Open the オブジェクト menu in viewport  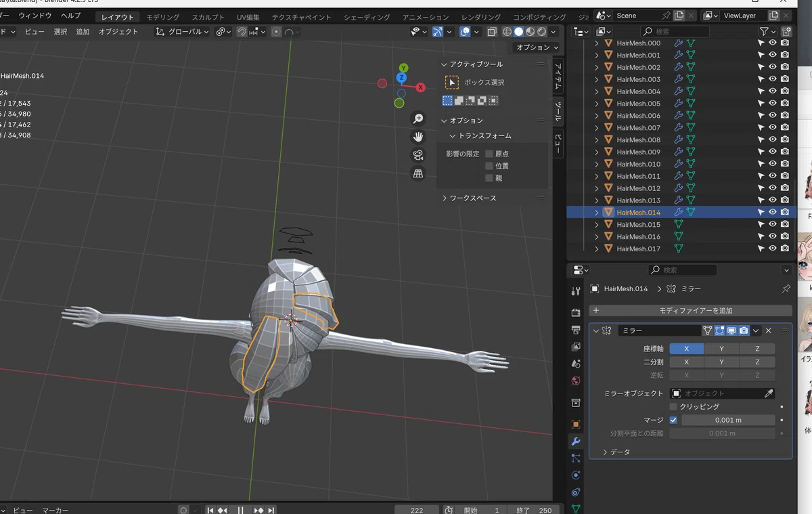(x=118, y=32)
